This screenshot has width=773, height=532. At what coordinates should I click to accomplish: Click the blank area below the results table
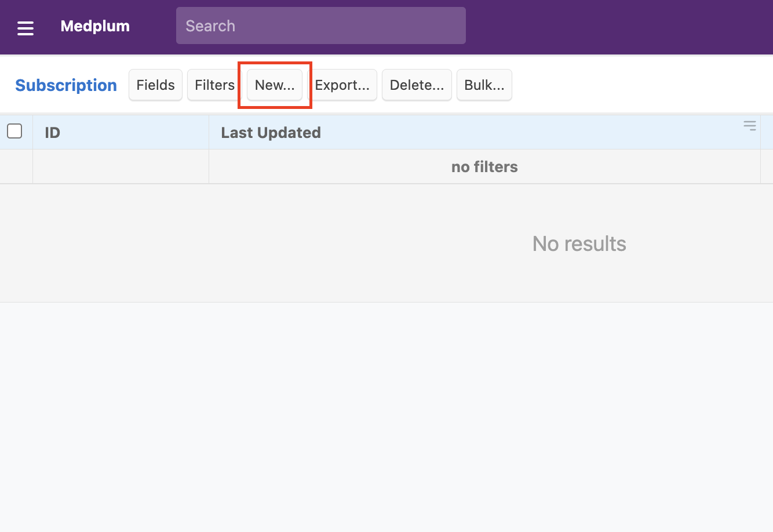pos(386,417)
